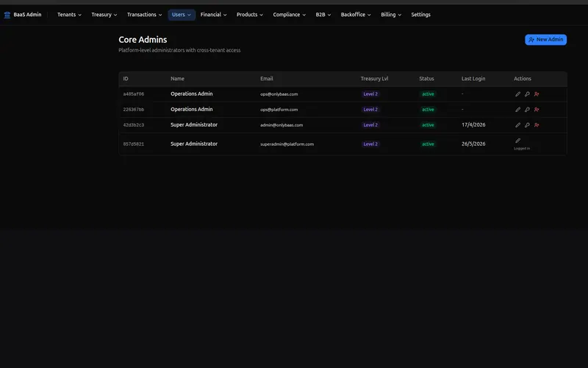Click the email superadmin@platform.com
The height and width of the screenshot is (368, 588).
(287, 144)
